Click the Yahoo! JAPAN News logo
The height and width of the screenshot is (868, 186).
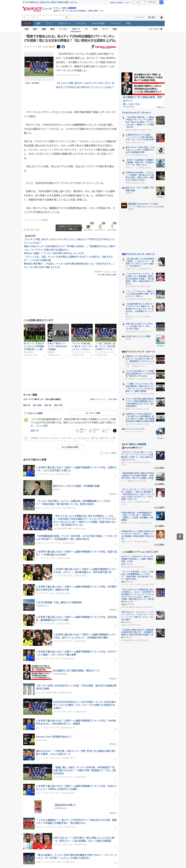(37, 9)
